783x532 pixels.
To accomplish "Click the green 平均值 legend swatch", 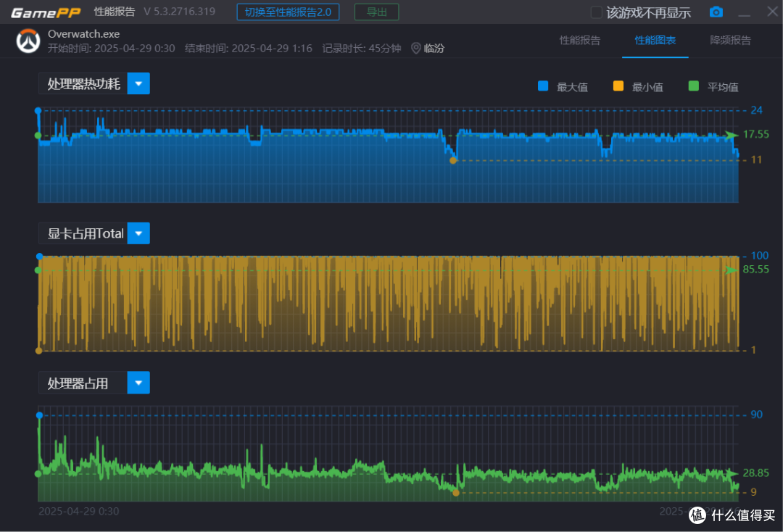I will click(x=694, y=86).
